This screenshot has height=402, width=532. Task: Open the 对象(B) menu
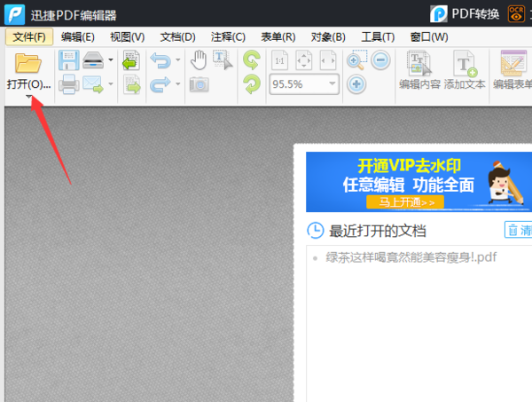point(328,36)
